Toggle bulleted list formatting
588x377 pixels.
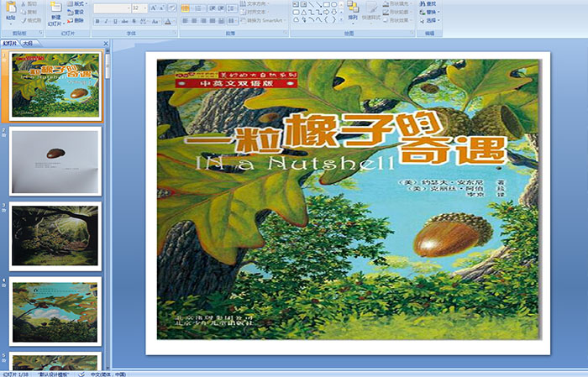pos(185,8)
